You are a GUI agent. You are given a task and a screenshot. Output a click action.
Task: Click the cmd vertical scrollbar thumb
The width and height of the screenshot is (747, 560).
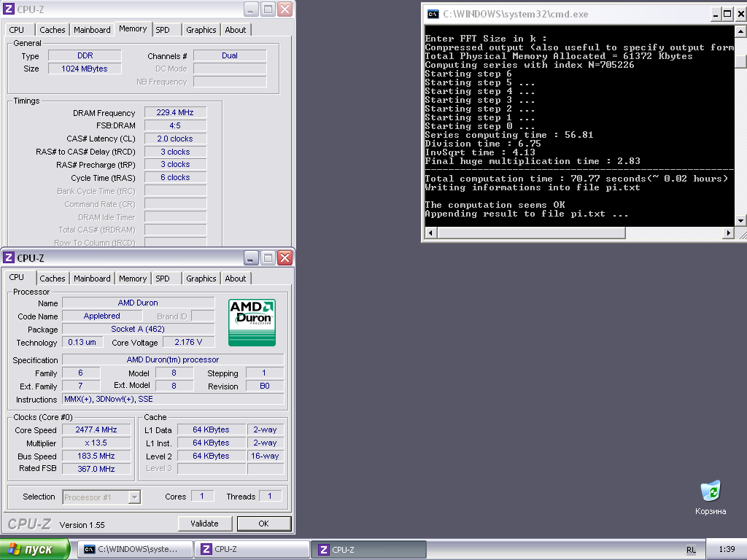click(740, 62)
